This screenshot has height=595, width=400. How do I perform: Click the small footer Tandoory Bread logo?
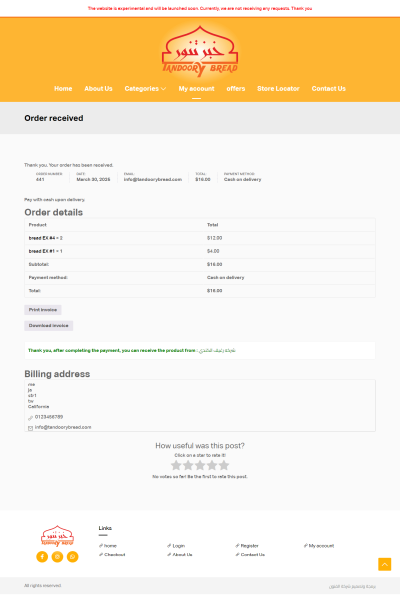click(x=57, y=535)
